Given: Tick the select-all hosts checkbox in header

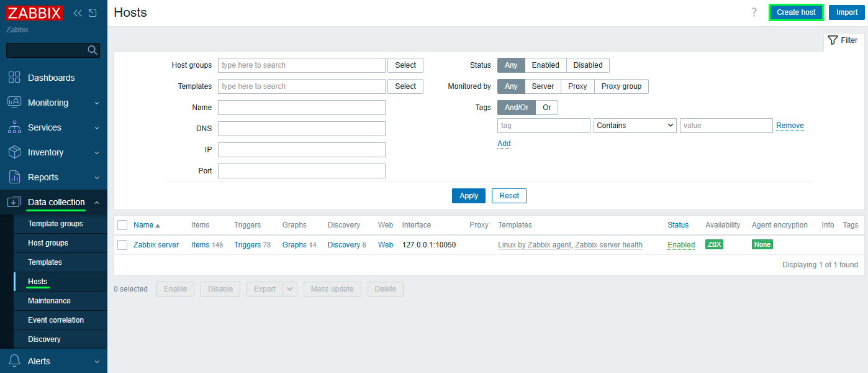Looking at the screenshot, I should (122, 225).
